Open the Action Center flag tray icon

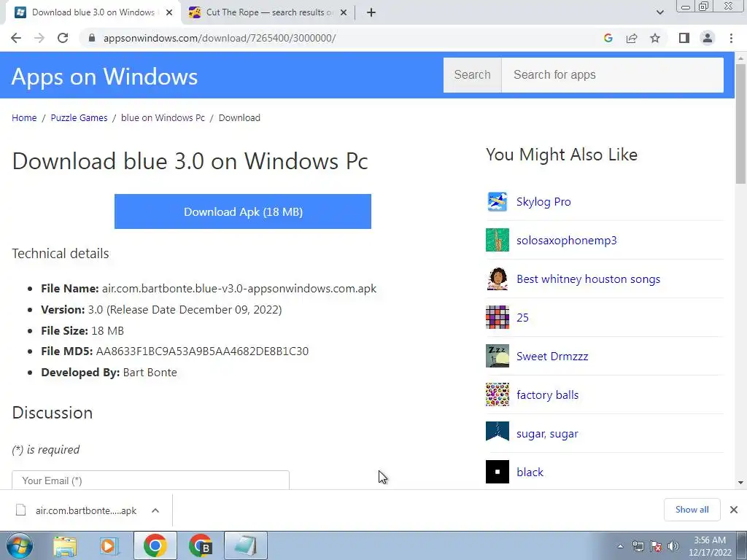tap(656, 546)
